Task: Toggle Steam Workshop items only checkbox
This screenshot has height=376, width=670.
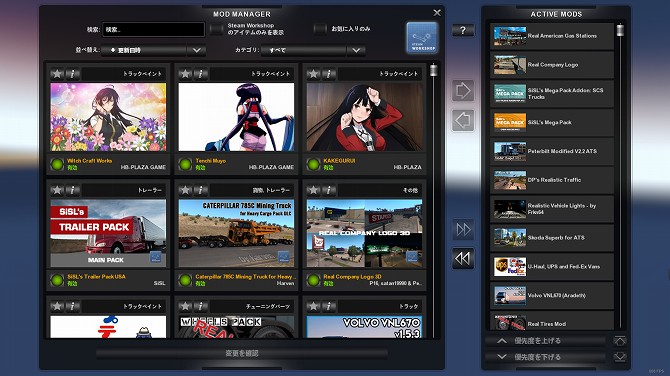Action: pos(217,29)
